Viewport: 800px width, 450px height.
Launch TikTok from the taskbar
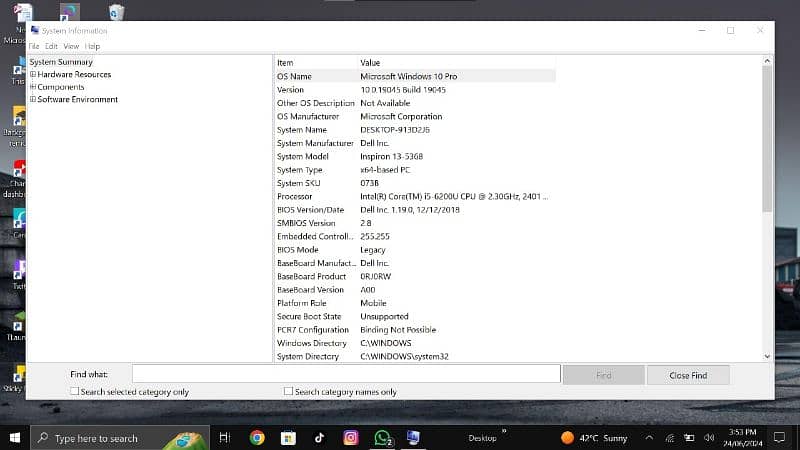coord(319,437)
